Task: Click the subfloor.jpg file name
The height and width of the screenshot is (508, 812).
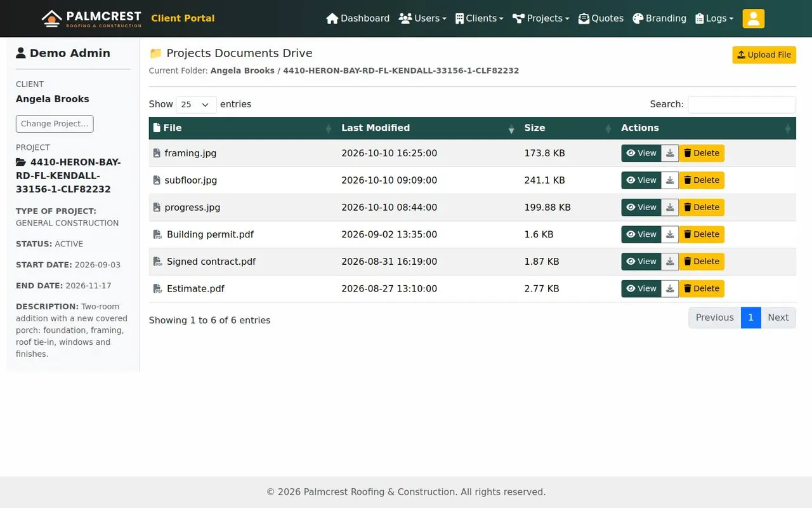Action: pyautogui.click(x=191, y=180)
